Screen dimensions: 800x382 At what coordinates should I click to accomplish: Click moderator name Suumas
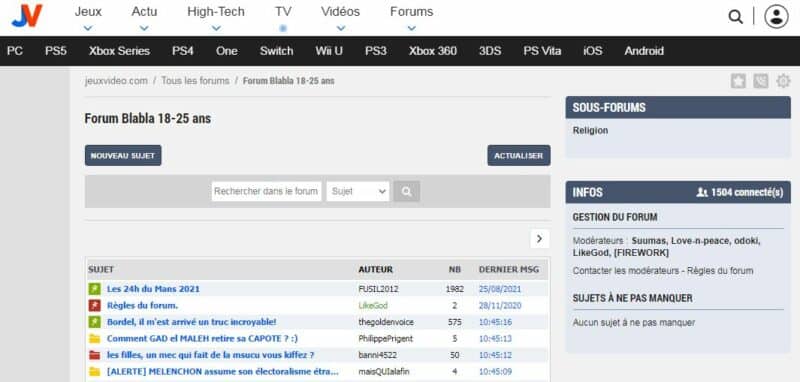[x=649, y=241]
